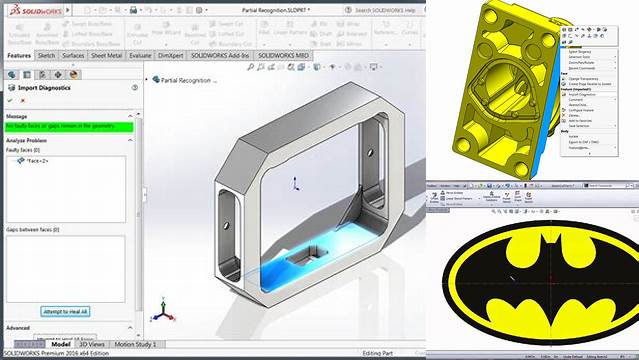Open the Motion Study 1 tab
639x360 pixels.
tap(135, 345)
